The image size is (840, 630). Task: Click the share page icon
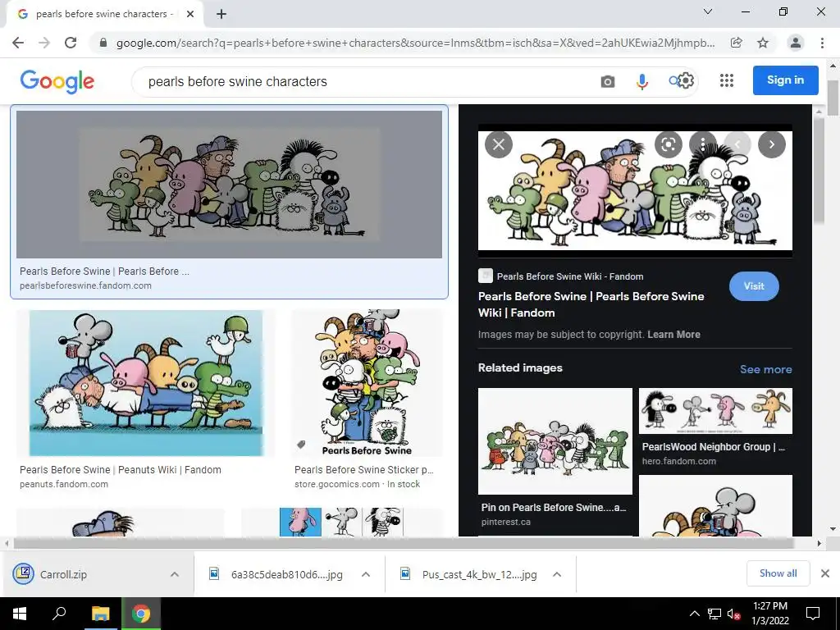(x=737, y=43)
